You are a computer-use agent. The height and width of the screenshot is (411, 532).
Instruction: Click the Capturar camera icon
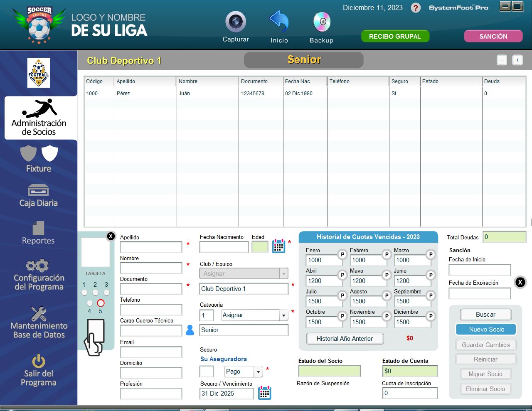(236, 22)
